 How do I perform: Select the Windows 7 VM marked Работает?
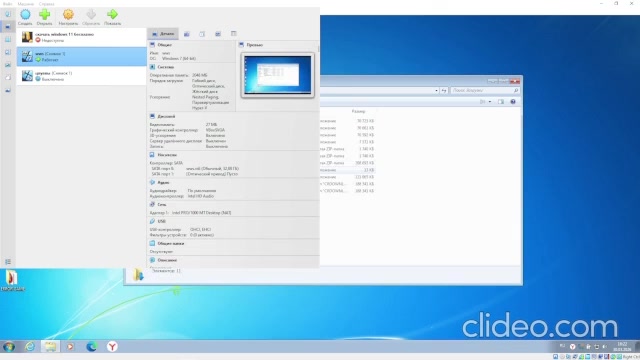(x=82, y=56)
